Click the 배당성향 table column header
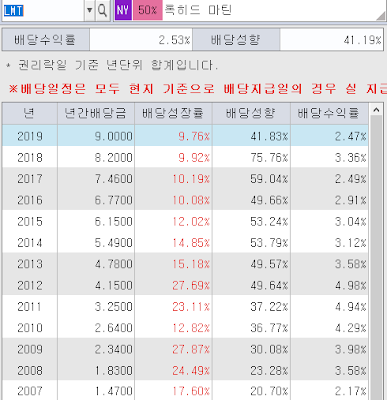This screenshot has width=387, height=400. (251, 114)
